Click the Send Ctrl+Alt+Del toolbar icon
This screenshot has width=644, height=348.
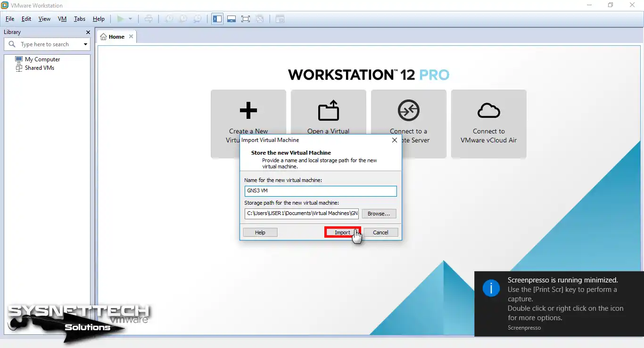point(149,19)
